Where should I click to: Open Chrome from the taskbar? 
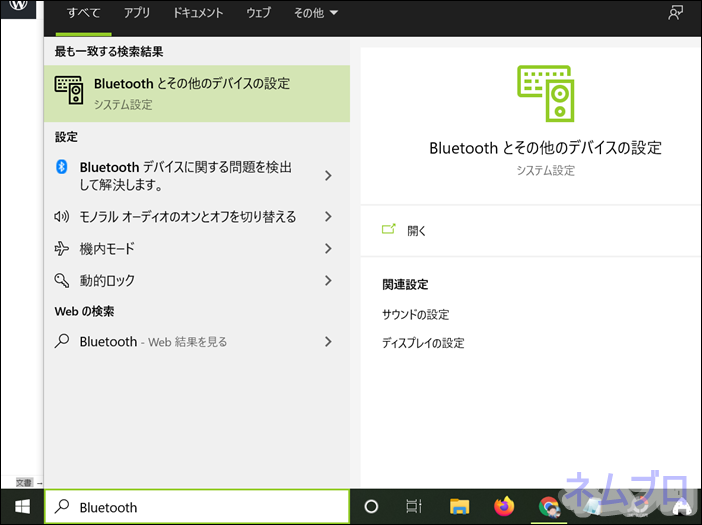pyautogui.click(x=548, y=507)
